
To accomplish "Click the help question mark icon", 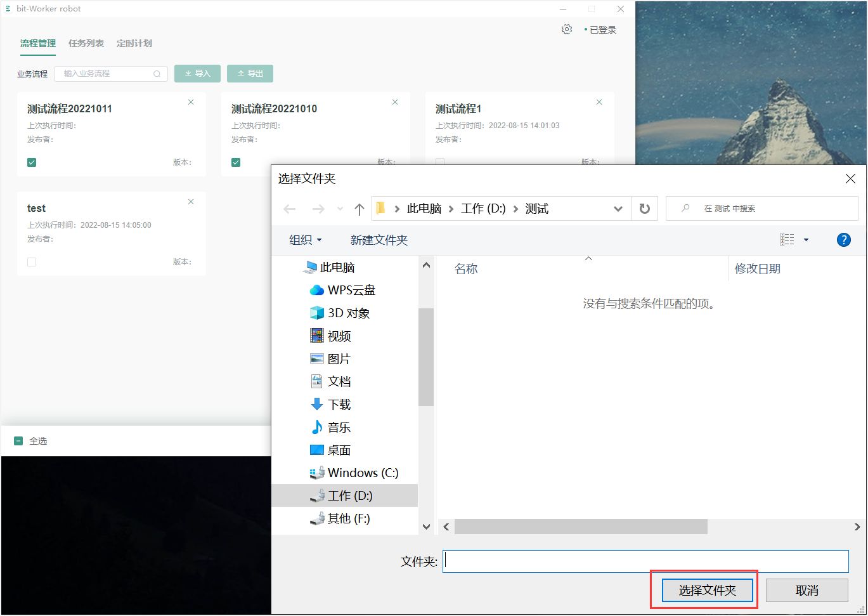I will 843,240.
